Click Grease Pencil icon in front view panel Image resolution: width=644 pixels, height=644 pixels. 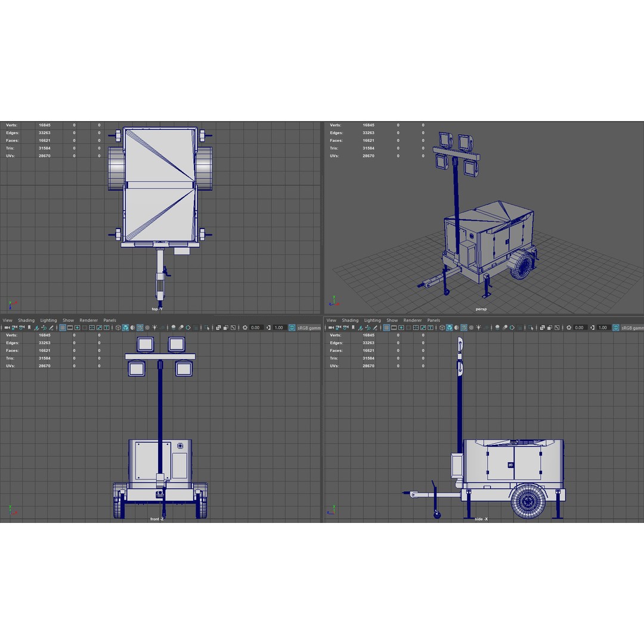tap(51, 327)
